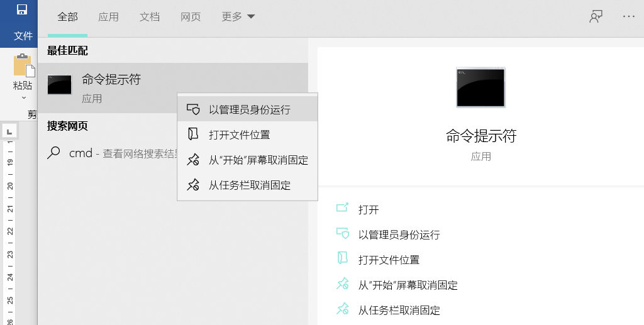The height and width of the screenshot is (325, 644).
Task: Click unpin Start icon in preview pane
Action: point(343,284)
